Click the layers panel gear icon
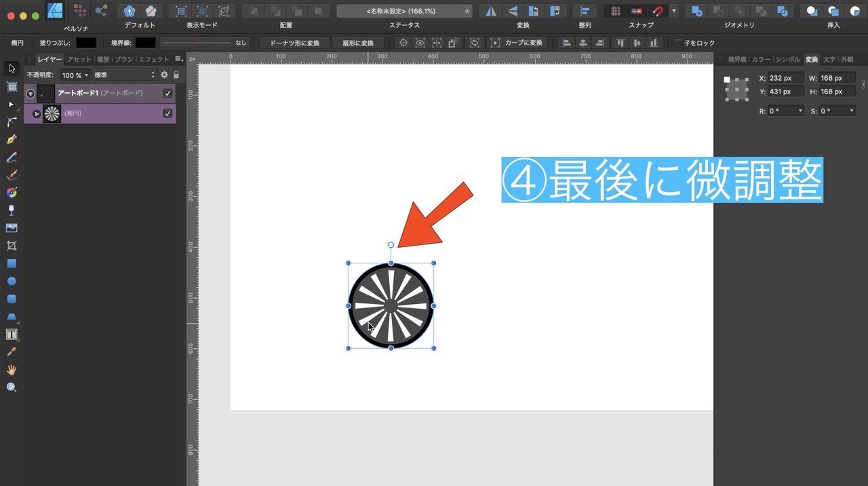Image resolution: width=868 pixels, height=486 pixels. coord(164,75)
